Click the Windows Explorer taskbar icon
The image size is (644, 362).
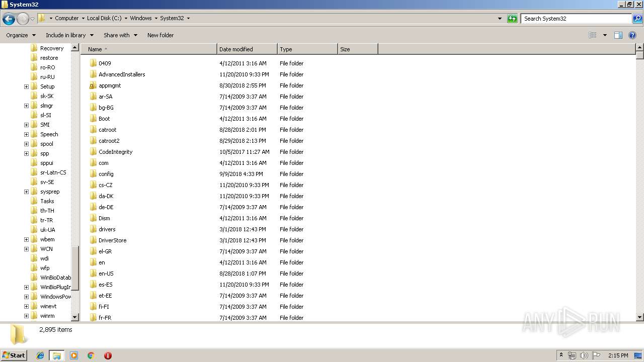pyautogui.click(x=57, y=355)
